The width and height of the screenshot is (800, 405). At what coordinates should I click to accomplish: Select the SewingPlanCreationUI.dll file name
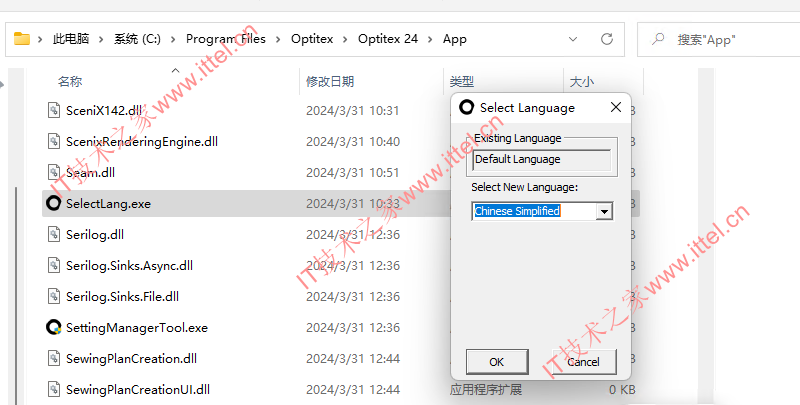click(138, 390)
